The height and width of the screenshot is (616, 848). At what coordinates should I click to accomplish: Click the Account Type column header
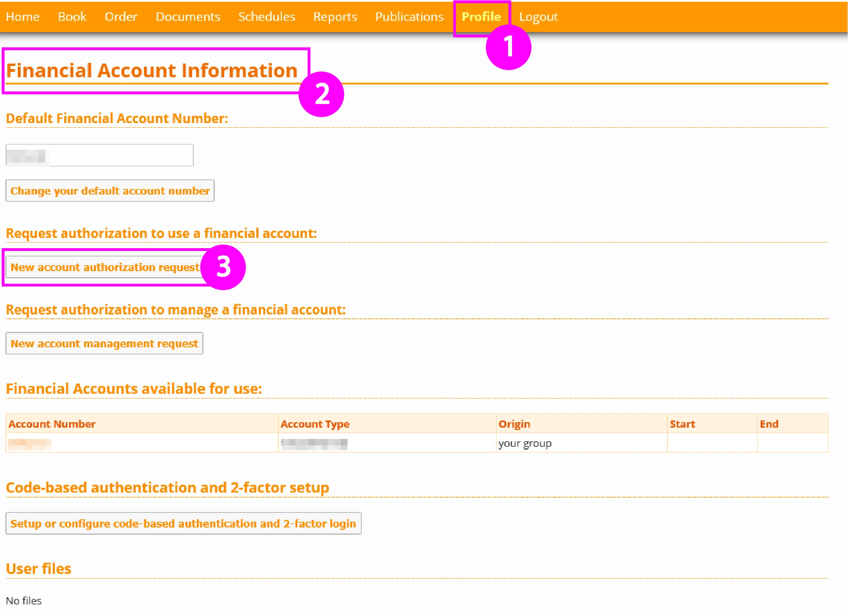[x=315, y=424]
